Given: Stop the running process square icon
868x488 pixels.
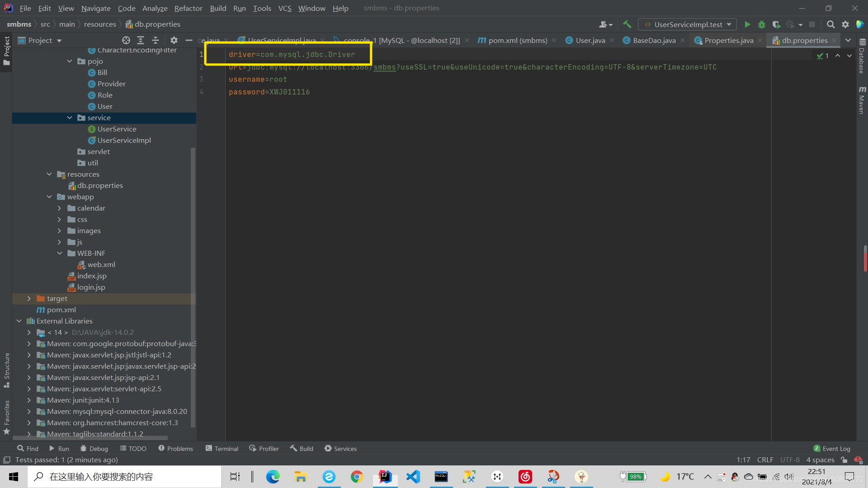Looking at the screenshot, I should (x=812, y=24).
